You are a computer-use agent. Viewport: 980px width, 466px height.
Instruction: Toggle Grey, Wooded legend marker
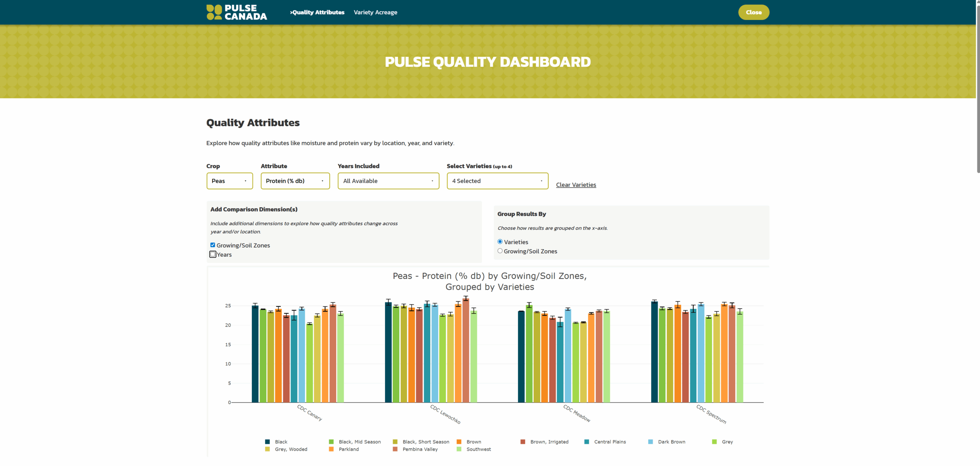click(x=267, y=449)
